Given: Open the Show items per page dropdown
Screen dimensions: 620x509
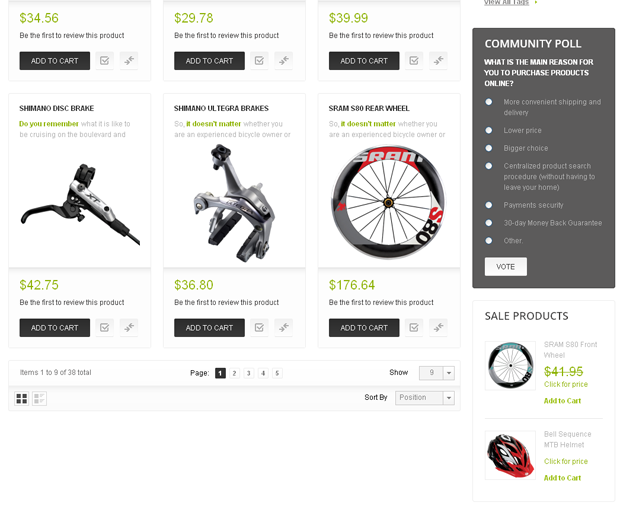Looking at the screenshot, I should [x=437, y=373].
